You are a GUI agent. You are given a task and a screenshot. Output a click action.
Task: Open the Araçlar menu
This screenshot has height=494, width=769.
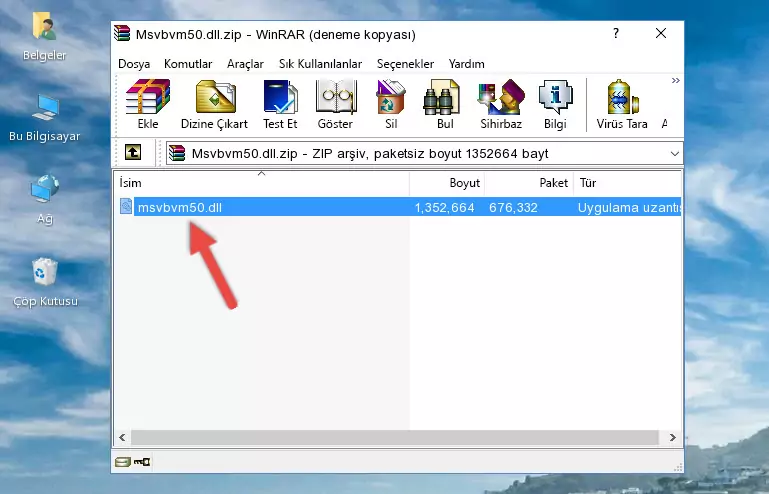245,64
